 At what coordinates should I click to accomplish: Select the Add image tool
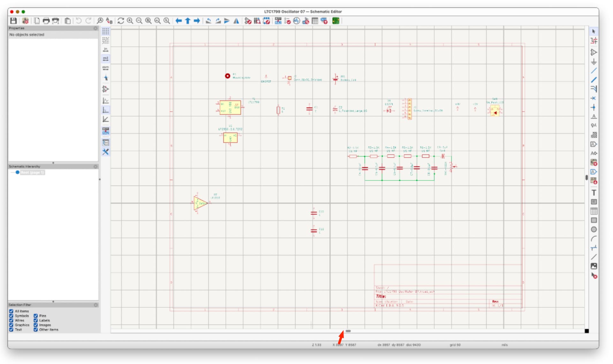point(594,266)
